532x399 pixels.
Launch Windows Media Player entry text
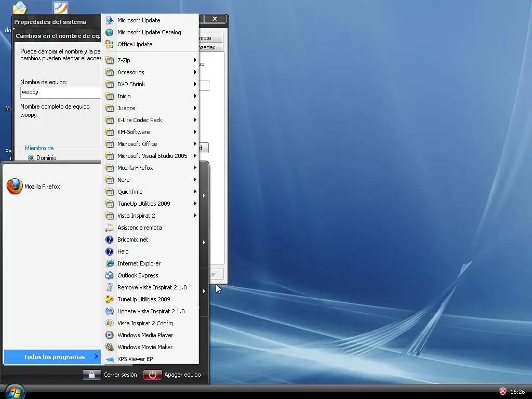point(145,335)
